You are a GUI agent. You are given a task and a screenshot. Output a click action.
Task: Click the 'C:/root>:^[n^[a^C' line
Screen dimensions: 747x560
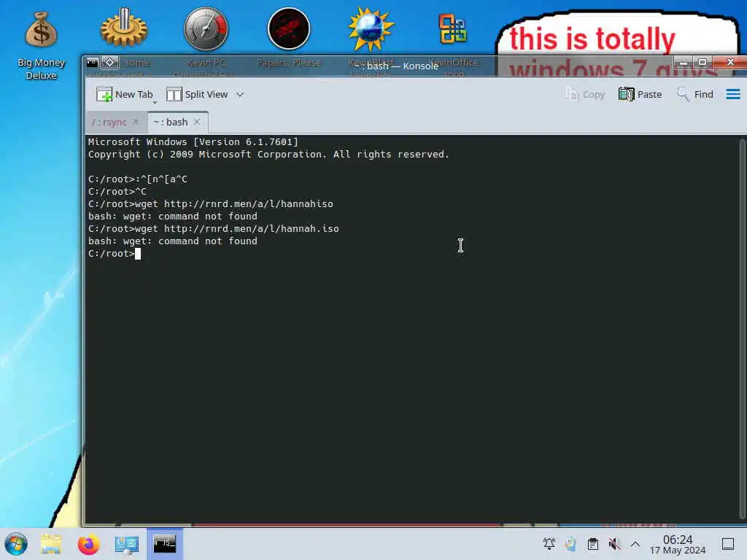[x=138, y=179]
